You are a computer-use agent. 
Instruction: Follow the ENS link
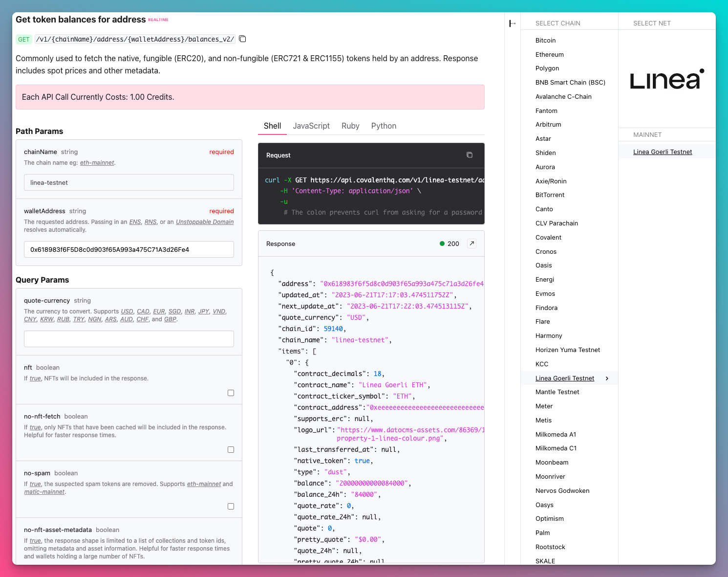(x=135, y=222)
